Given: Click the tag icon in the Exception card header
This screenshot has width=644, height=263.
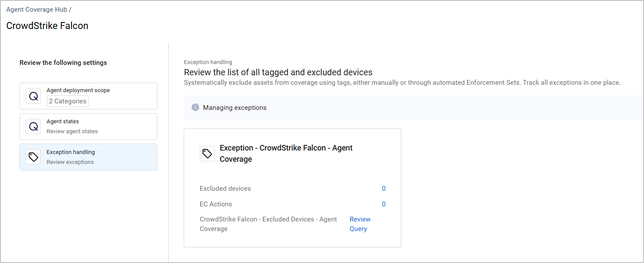Looking at the screenshot, I should point(207,154).
